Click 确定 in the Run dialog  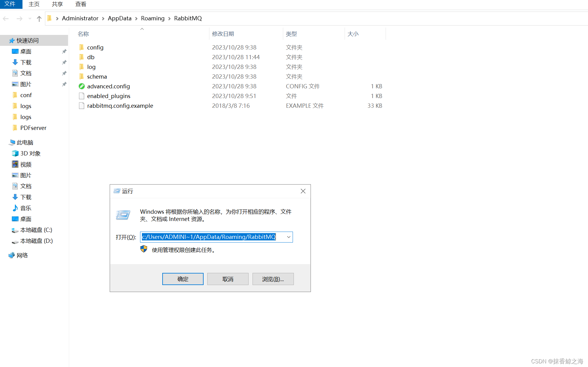[x=183, y=279]
